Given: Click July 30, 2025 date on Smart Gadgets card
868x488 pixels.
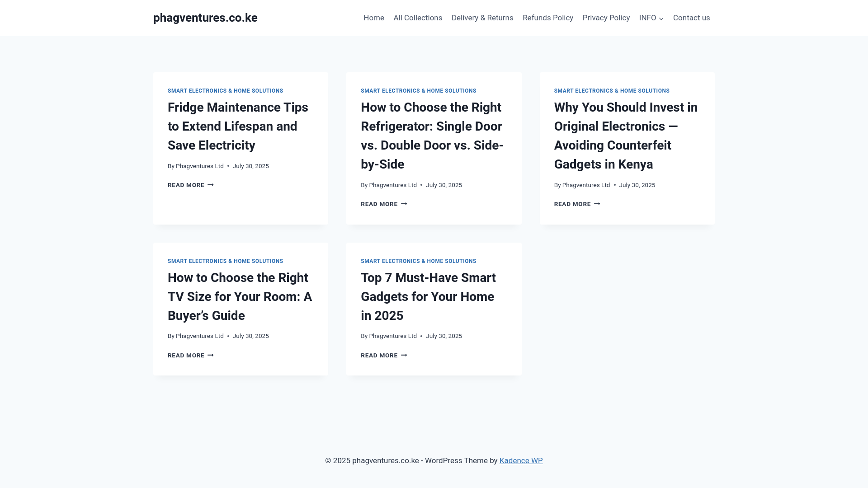Looking at the screenshot, I should pos(444,336).
